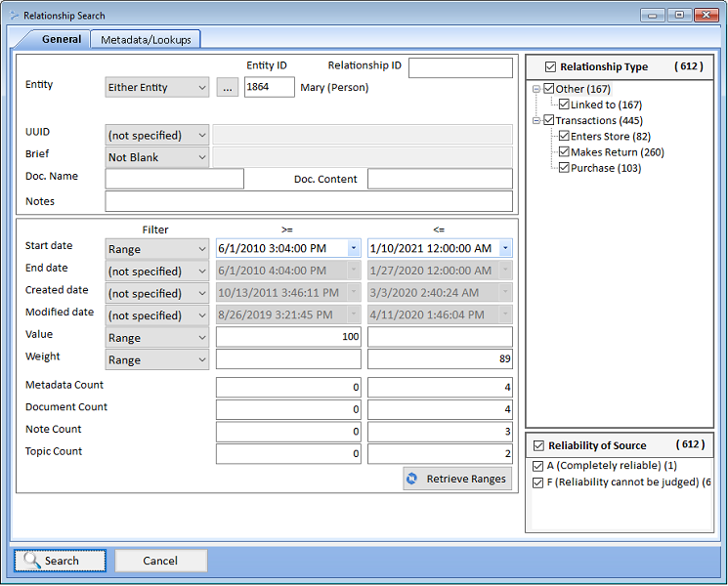Image resolution: width=728 pixels, height=586 pixels.
Task: Toggle the Transactions (445) checkbox
Action: coord(549,120)
